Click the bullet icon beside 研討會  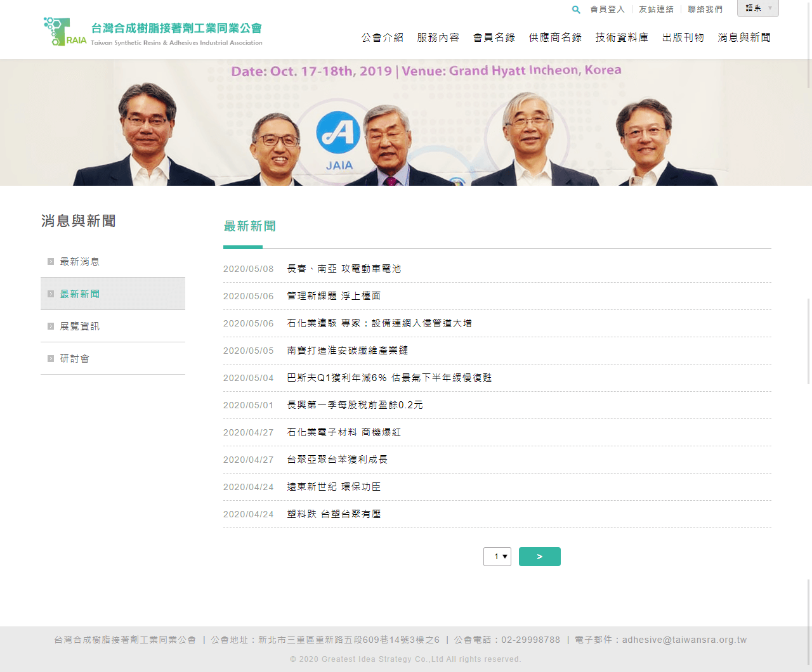tap(51, 358)
